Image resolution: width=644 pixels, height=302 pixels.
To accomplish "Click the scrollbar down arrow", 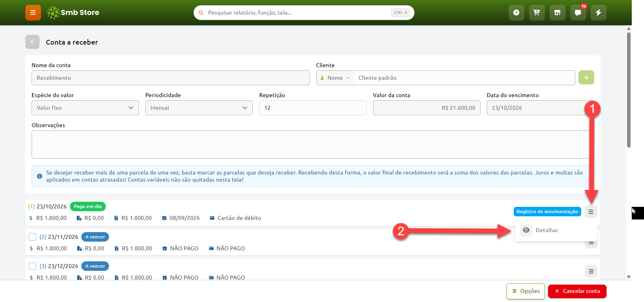I will point(629,277).
